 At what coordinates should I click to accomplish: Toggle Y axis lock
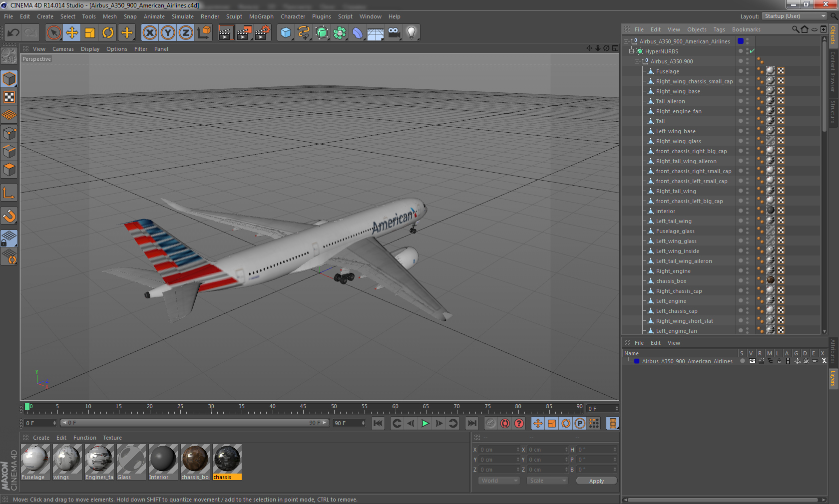(168, 33)
